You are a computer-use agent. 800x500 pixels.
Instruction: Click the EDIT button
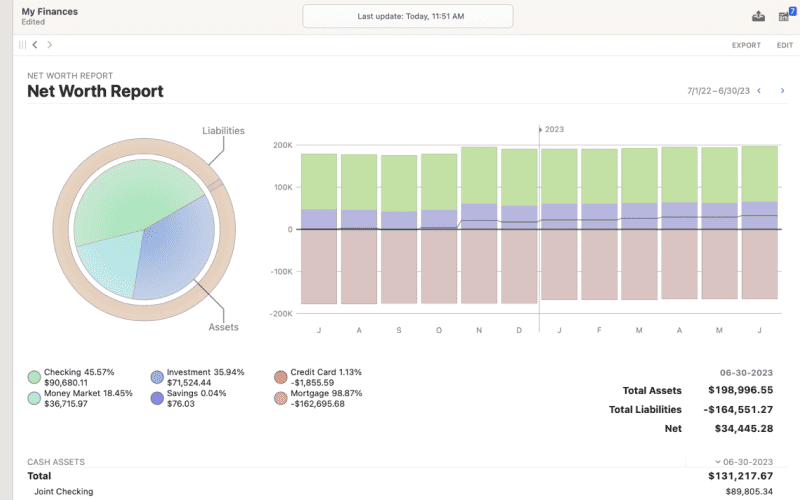click(784, 45)
